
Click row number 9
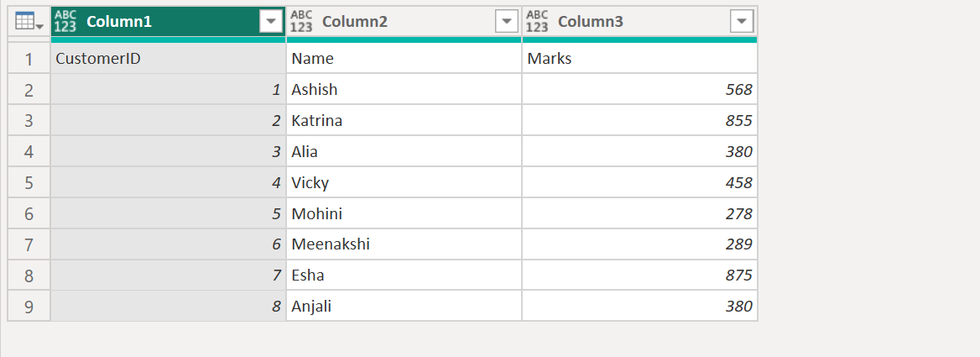29,307
